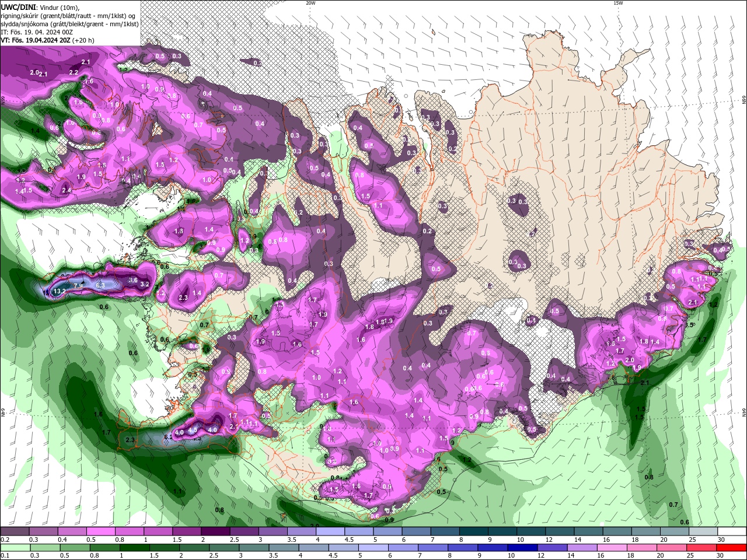Select the darkest green rain swatch between 1 and 1.5
747x560 pixels.
(x=134, y=548)
